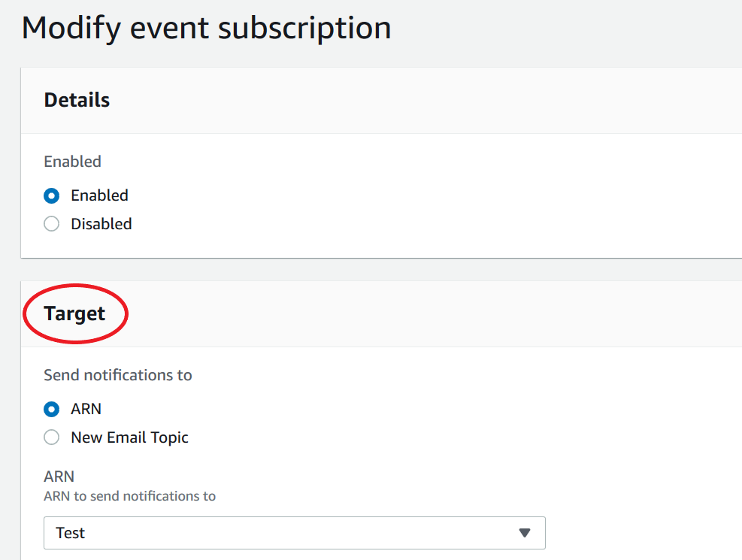Click the selected ARN radio indicator icon

(x=50, y=409)
